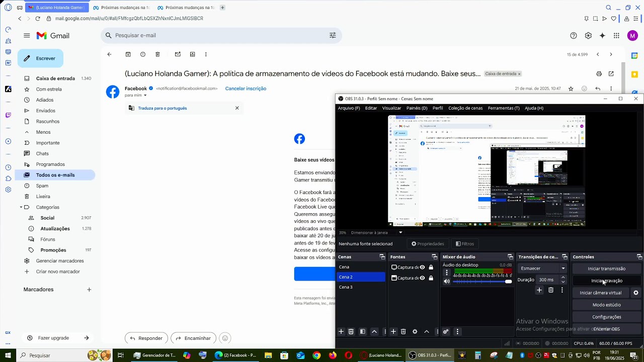
Task: Click Iniciar transmissão button
Action: click(606, 269)
